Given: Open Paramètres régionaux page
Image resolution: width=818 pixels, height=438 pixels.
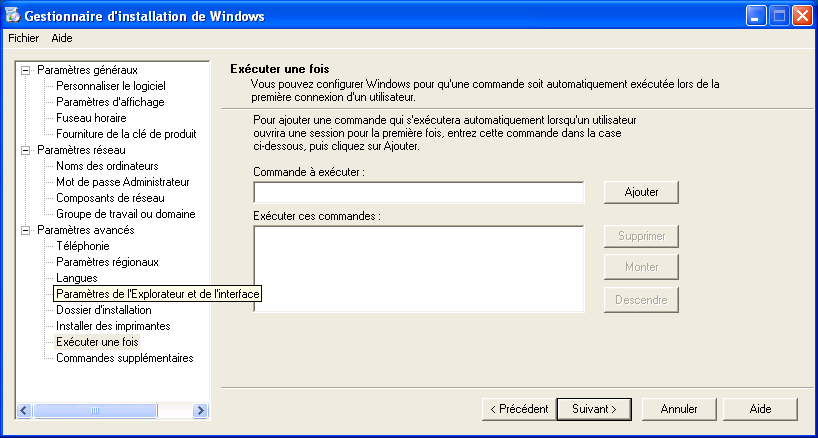Looking at the screenshot, I should coord(107,262).
